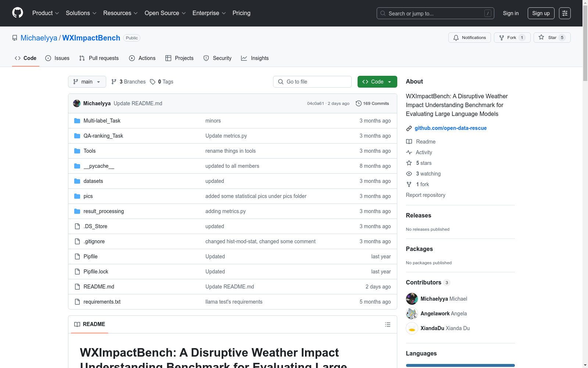Switch to the Issues tab
Image resolution: width=588 pixels, height=368 pixels.
point(57,58)
